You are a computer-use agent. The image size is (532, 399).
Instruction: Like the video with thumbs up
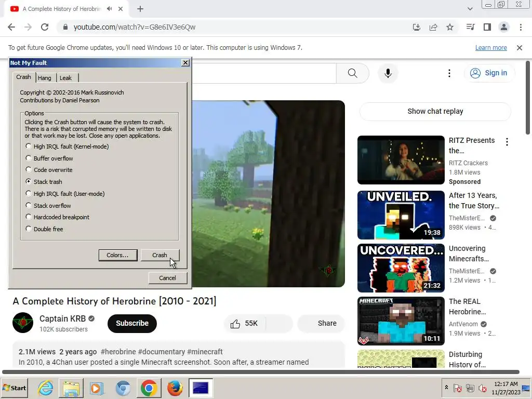(244, 323)
